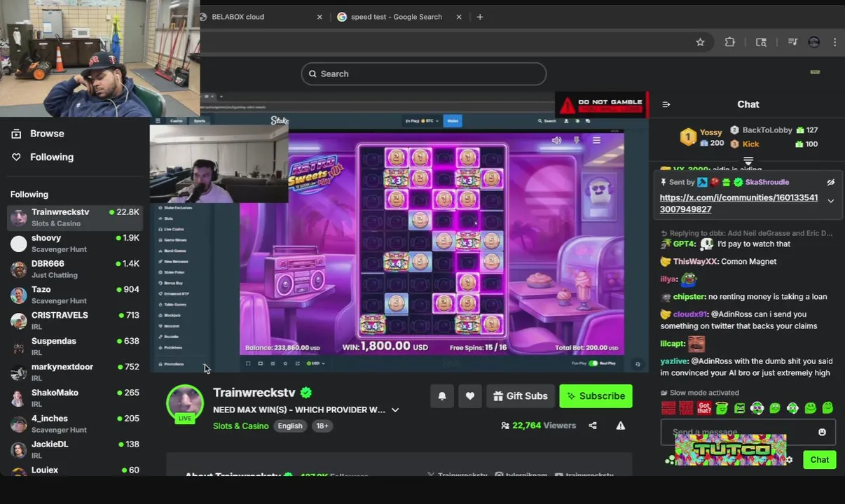Follow Trainwreckstv with the heart button

[470, 396]
